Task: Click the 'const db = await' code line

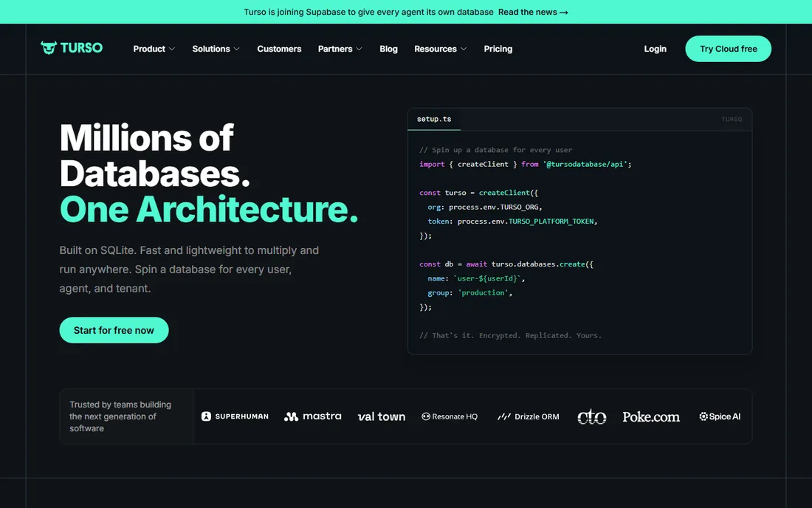Action: (506, 264)
